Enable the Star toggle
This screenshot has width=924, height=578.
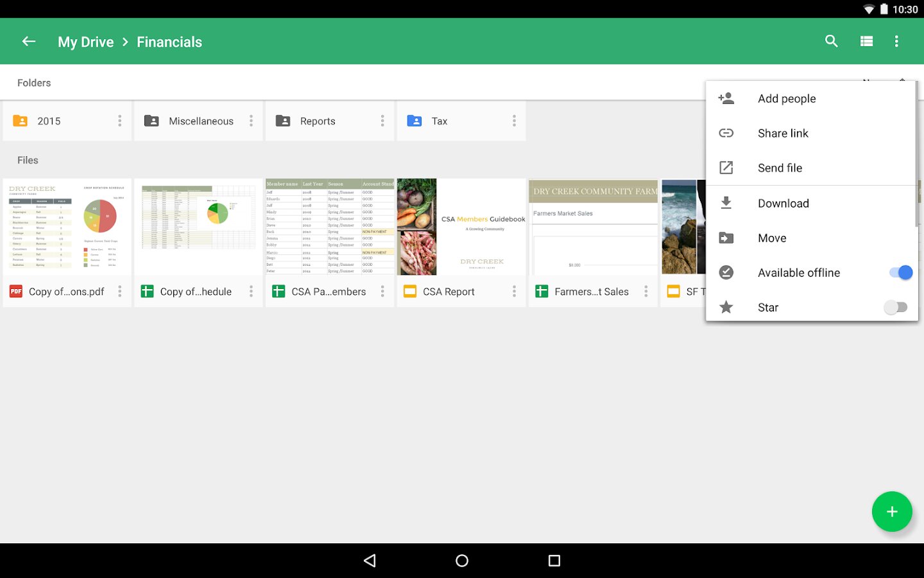[x=895, y=308]
